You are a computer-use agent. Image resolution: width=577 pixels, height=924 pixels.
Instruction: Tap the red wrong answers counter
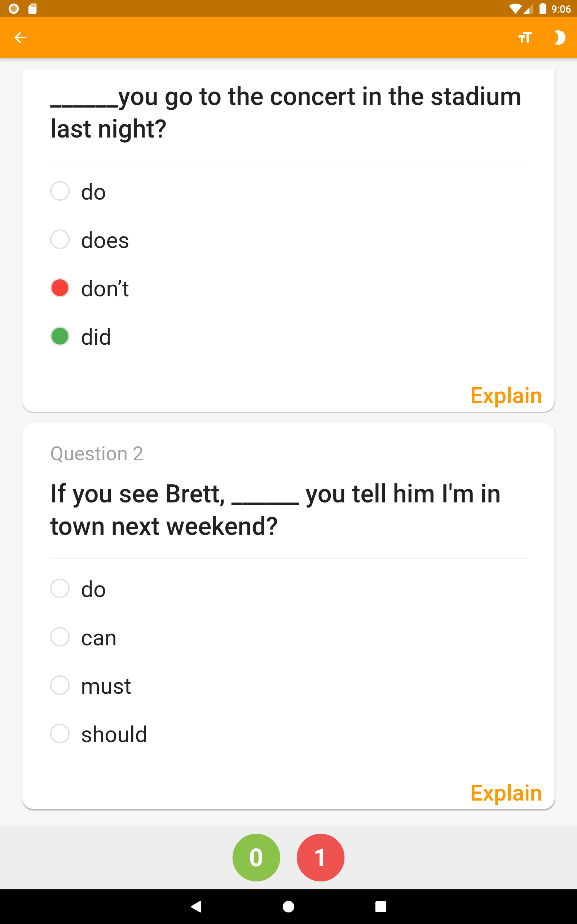point(321,857)
